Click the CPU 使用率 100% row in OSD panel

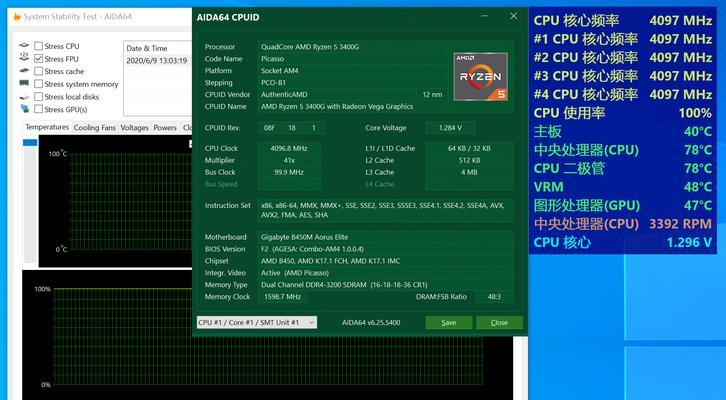623,113
